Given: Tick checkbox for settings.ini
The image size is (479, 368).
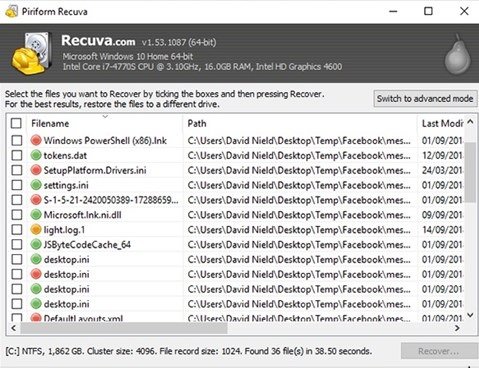Looking at the screenshot, I should (17, 185).
